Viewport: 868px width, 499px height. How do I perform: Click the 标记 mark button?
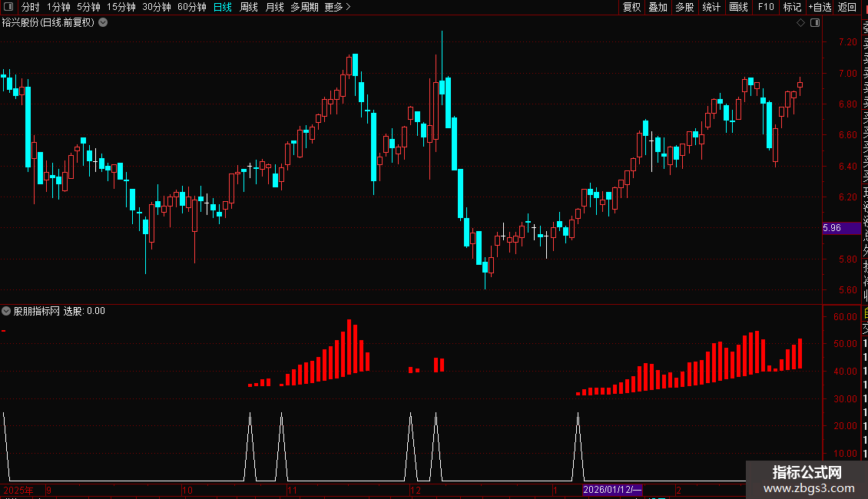pos(792,7)
